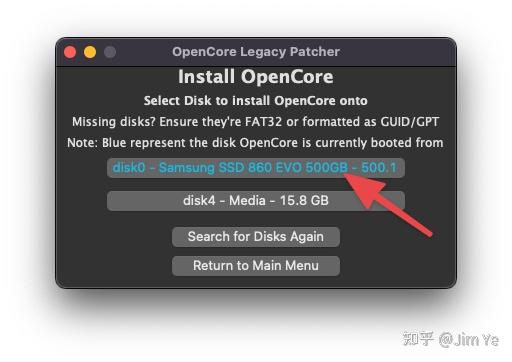Image resolution: width=512 pixels, height=362 pixels.
Task: Click the 知乎 watermark logo
Action: click(418, 339)
